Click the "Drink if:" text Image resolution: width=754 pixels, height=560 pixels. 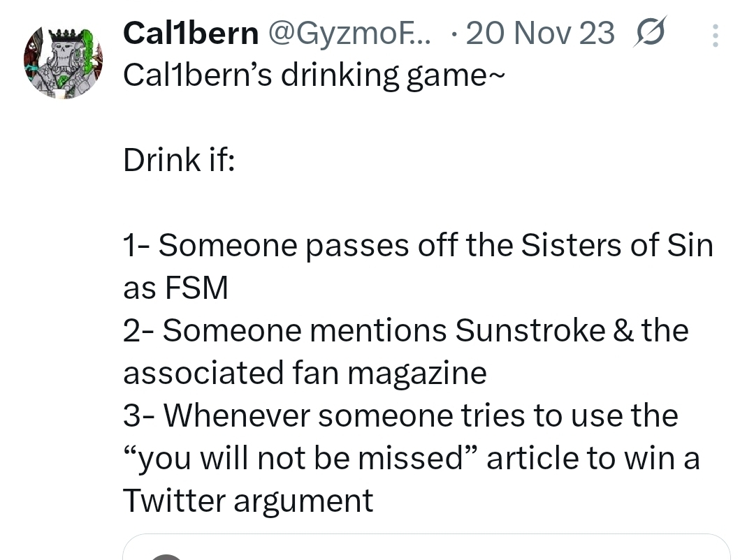pyautogui.click(x=179, y=161)
